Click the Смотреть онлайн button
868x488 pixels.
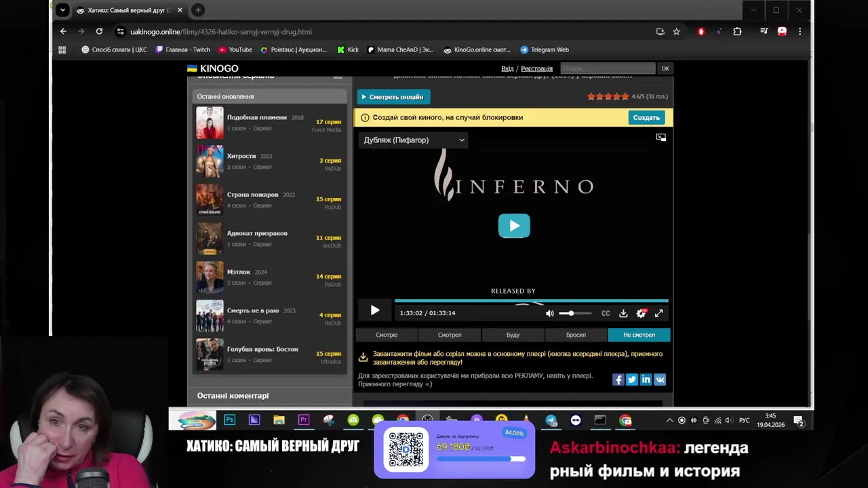coord(393,97)
